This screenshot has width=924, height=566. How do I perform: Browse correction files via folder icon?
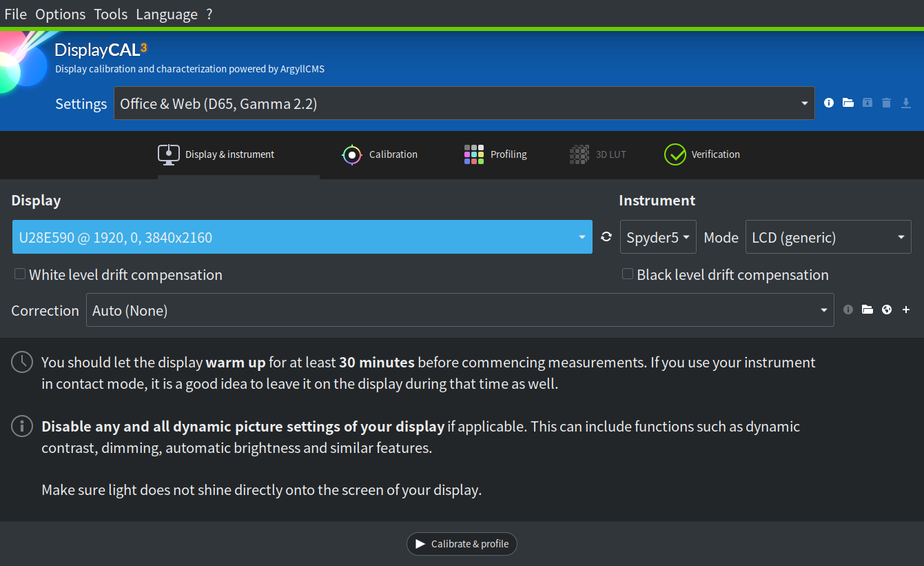click(x=867, y=310)
